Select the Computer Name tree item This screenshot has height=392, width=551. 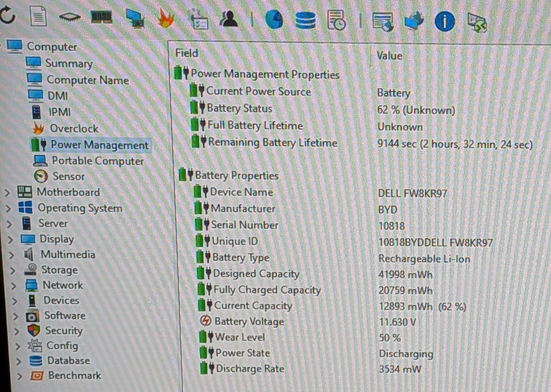(x=78, y=80)
